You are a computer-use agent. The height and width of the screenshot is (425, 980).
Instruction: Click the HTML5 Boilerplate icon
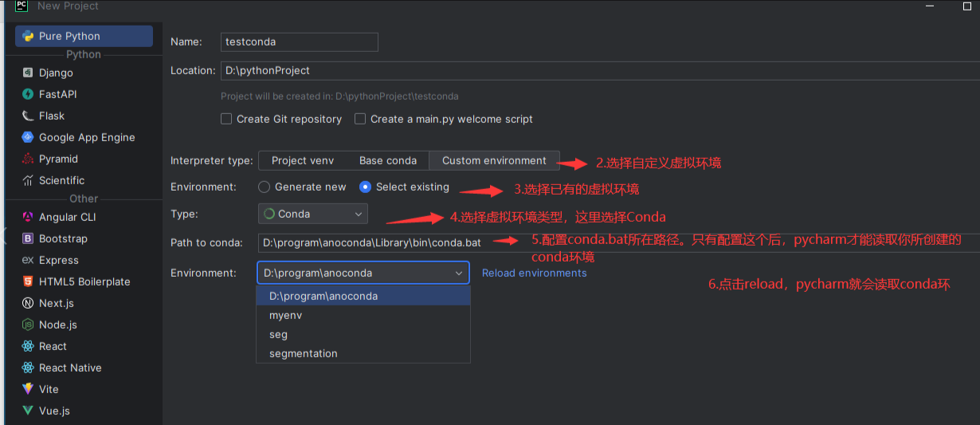[x=28, y=281]
